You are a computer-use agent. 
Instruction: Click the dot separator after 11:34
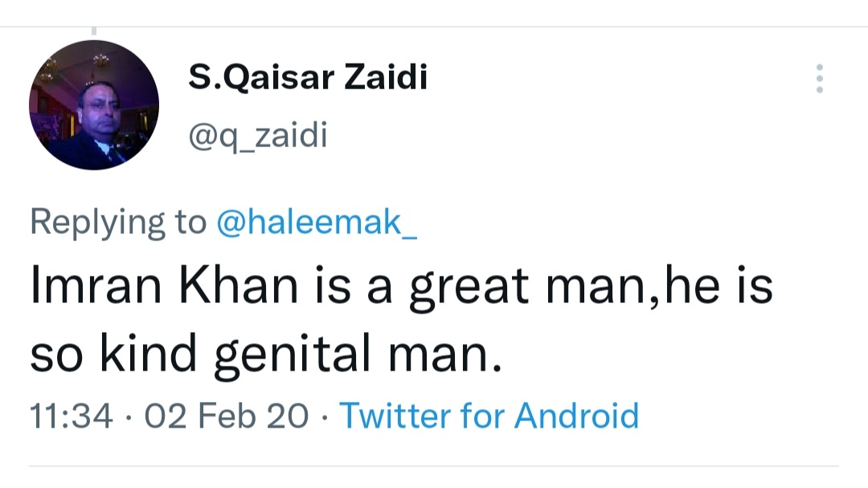[x=129, y=418]
